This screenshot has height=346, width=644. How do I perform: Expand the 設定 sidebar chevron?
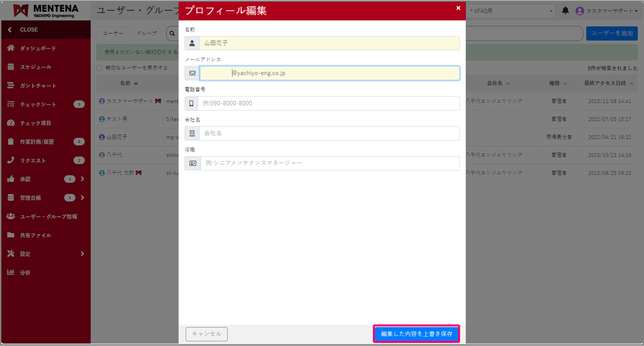tap(83, 254)
